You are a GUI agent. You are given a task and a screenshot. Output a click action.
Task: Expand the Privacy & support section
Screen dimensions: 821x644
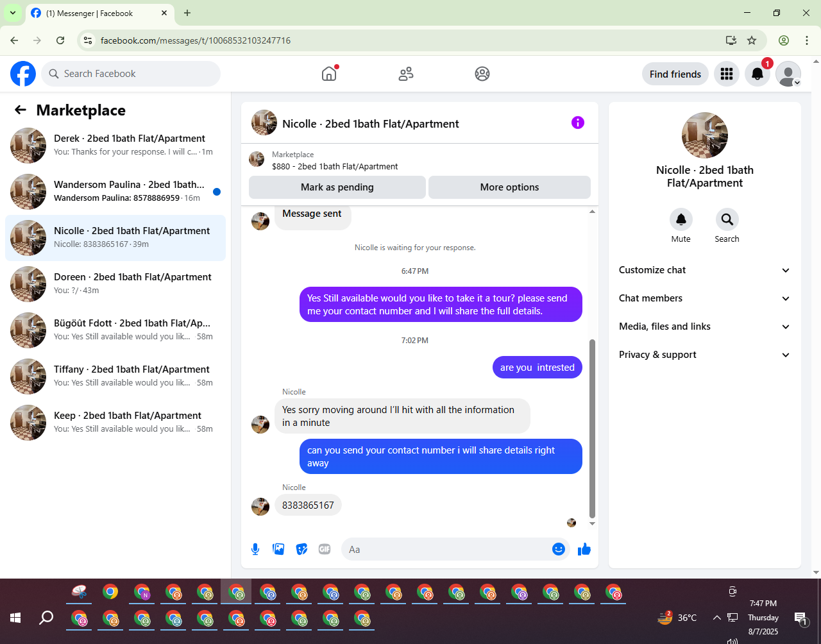(705, 355)
